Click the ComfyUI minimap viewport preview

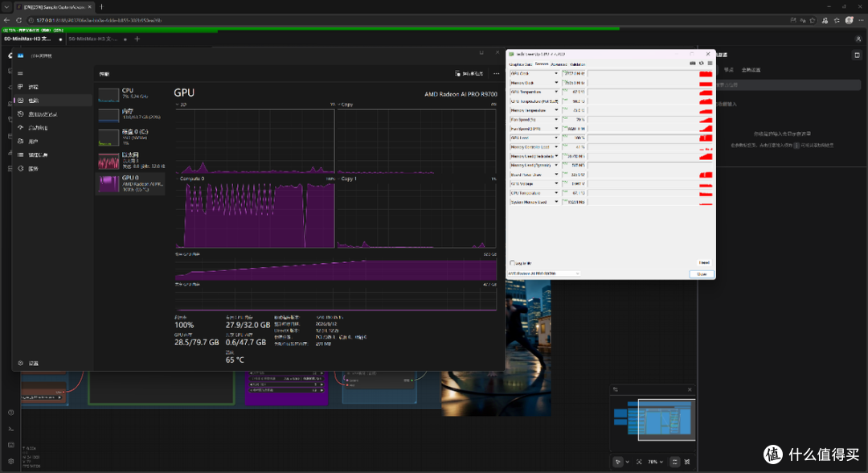[x=666, y=421]
